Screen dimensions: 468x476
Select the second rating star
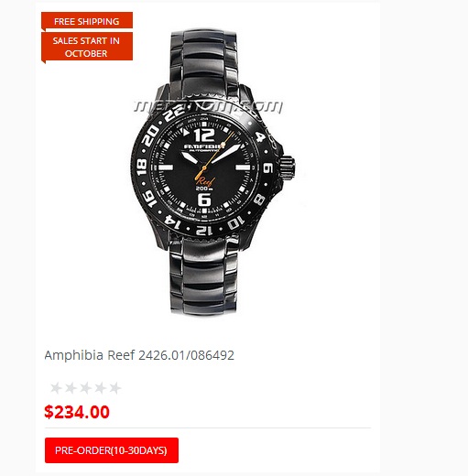click(71, 388)
